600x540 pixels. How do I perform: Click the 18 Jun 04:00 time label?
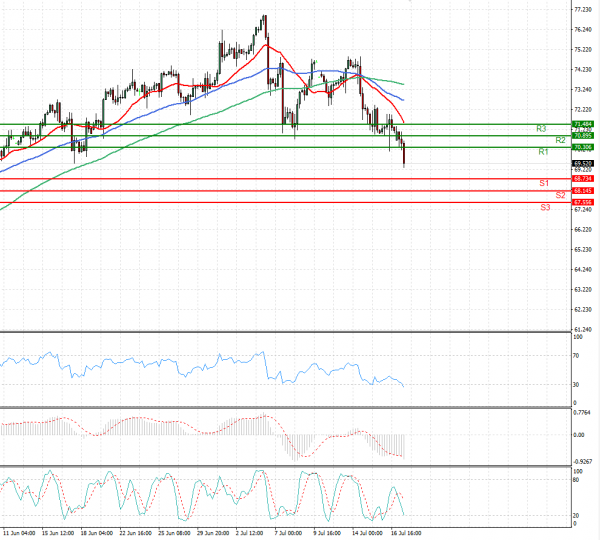[x=96, y=533]
